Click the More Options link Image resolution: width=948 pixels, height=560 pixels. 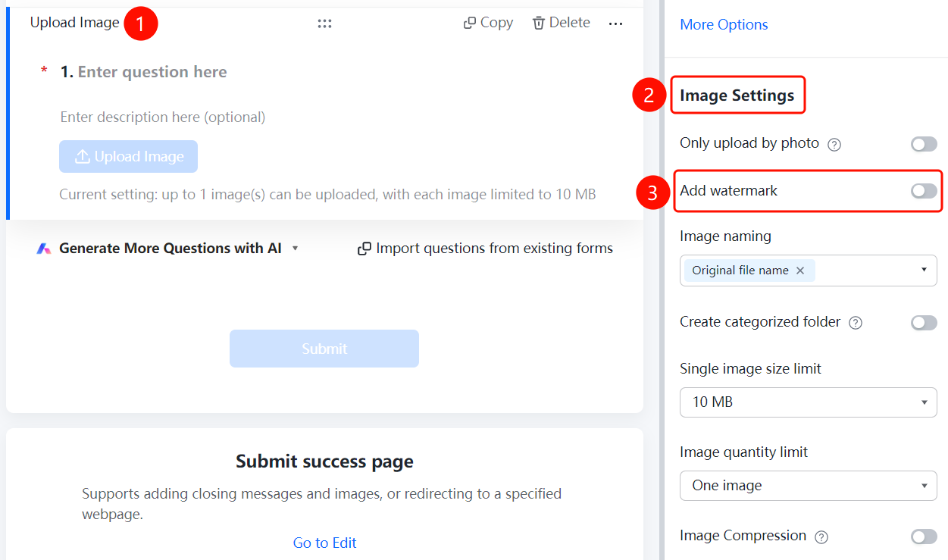pos(724,25)
